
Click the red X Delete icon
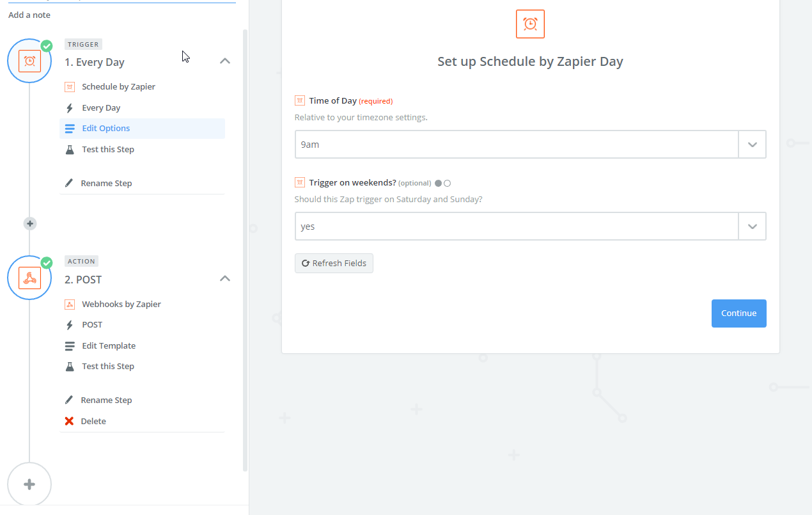point(69,421)
